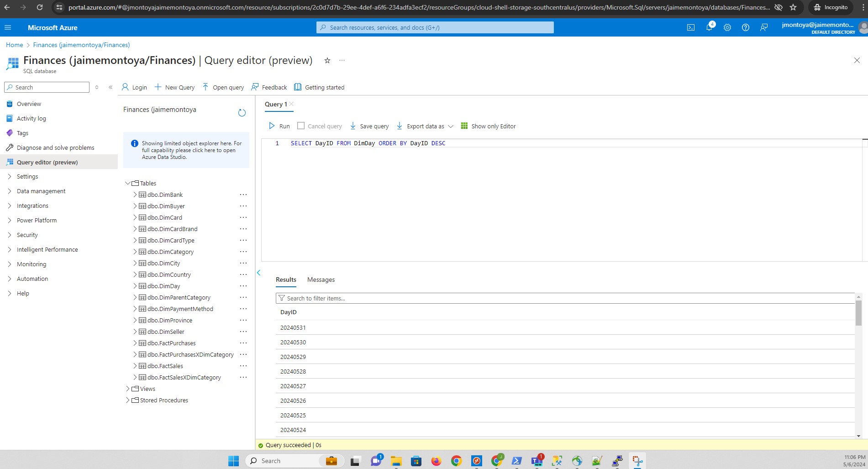Click the DayID column header
The width and height of the screenshot is (868, 469).
pos(288,312)
